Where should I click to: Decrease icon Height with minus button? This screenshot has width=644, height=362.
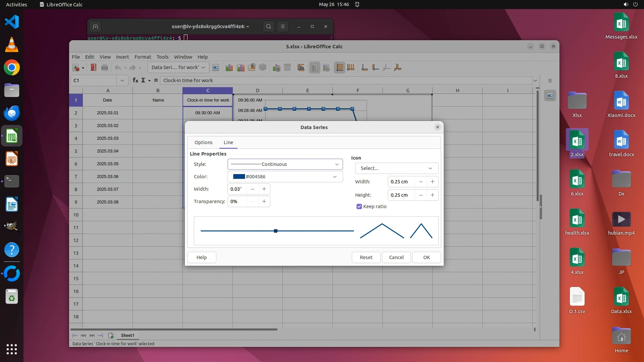point(421,195)
